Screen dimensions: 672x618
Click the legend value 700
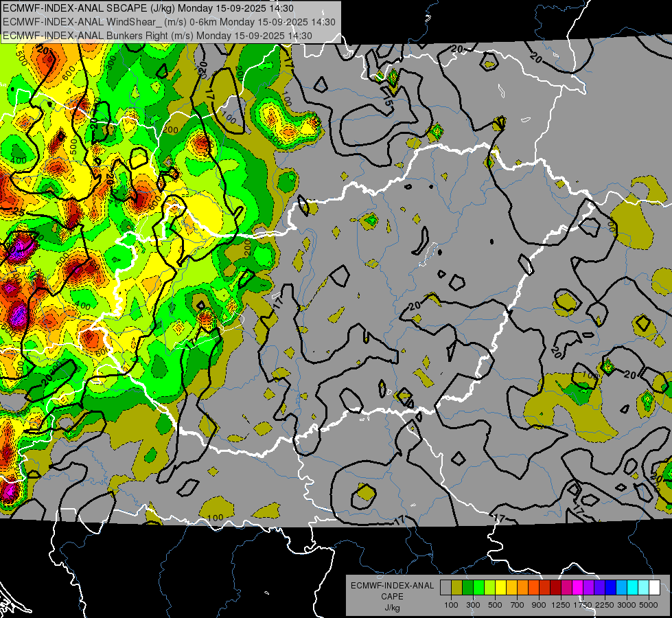(x=518, y=605)
